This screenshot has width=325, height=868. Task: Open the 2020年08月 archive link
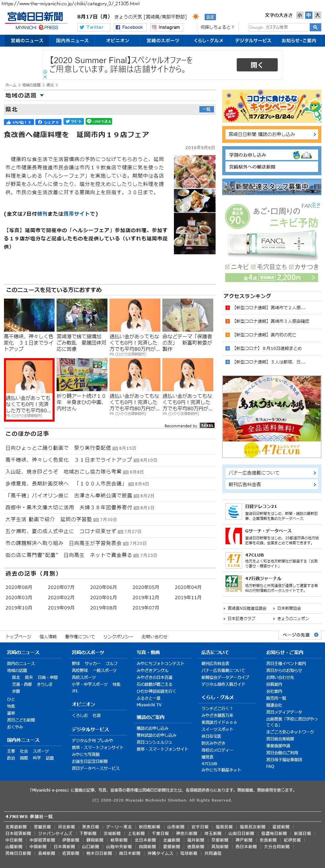[x=19, y=587]
